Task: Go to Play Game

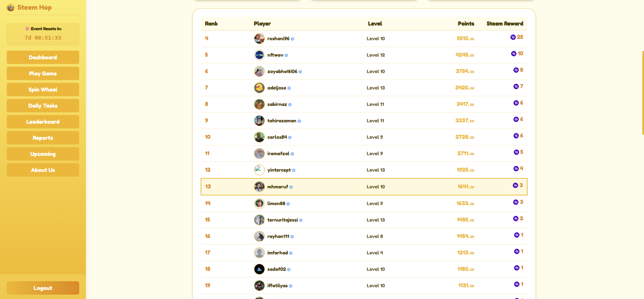Action: (x=43, y=73)
